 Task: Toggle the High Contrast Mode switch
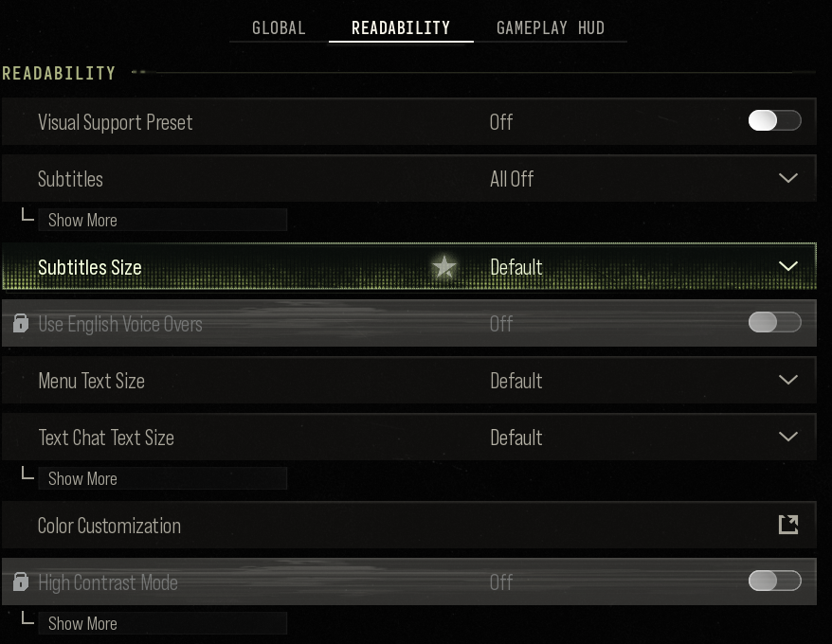click(x=775, y=581)
